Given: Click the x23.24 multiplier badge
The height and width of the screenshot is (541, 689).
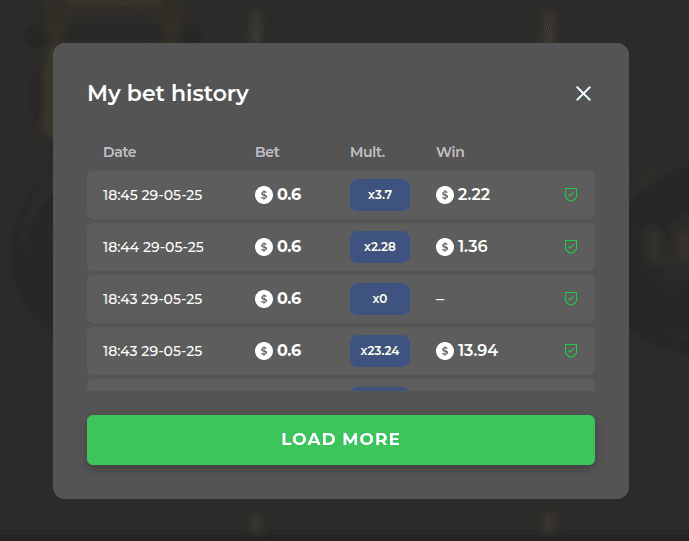Looking at the screenshot, I should pyautogui.click(x=380, y=351).
